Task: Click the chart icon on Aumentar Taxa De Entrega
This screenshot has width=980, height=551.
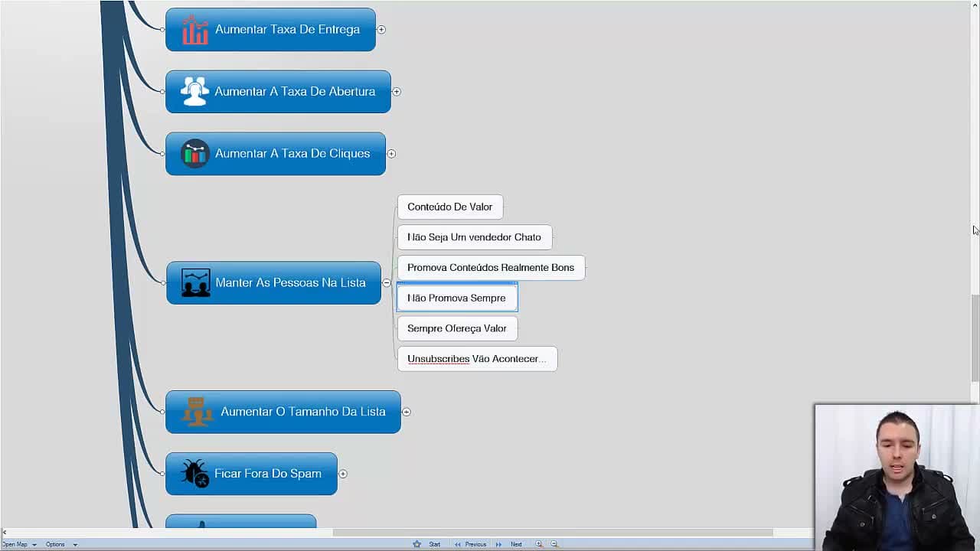Action: [195, 30]
